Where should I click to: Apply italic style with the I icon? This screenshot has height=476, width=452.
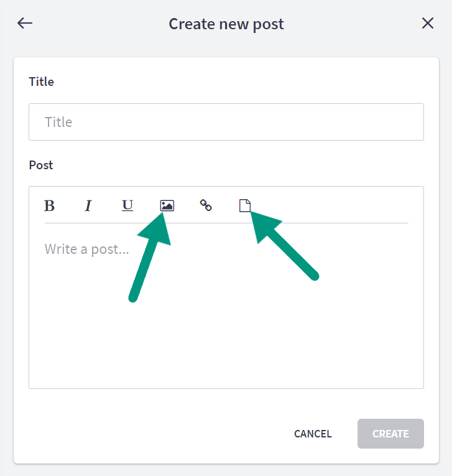(x=88, y=206)
